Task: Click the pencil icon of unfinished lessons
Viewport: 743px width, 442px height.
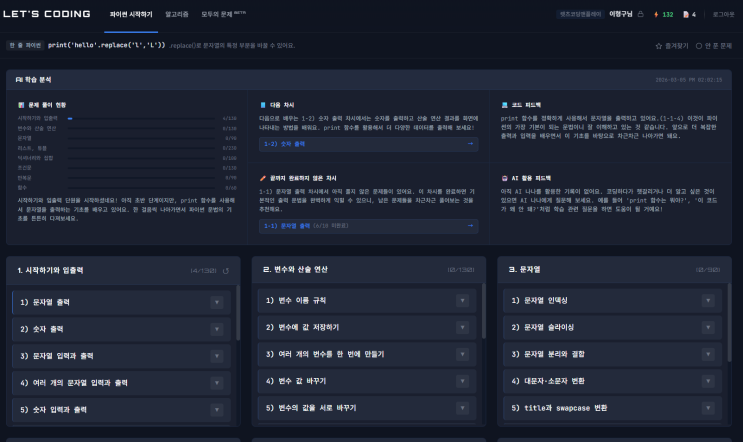Action: (x=263, y=178)
